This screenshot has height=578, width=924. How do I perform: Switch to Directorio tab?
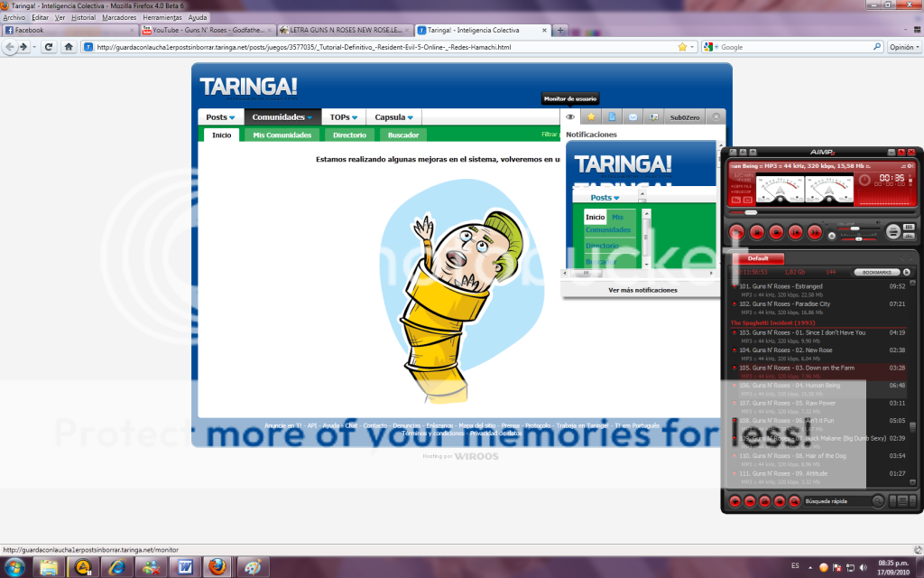pyautogui.click(x=349, y=135)
